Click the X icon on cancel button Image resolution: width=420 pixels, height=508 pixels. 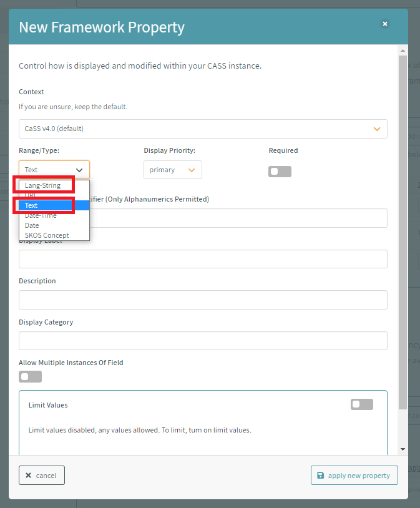tap(28, 476)
